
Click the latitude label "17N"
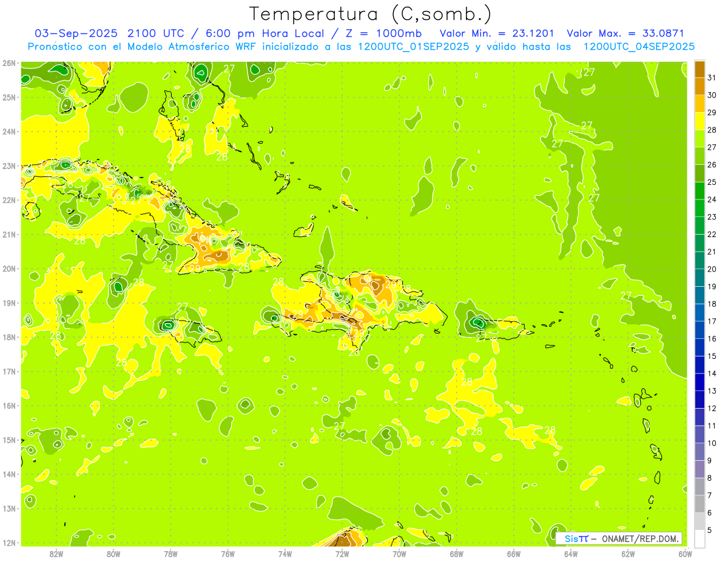coord(9,371)
